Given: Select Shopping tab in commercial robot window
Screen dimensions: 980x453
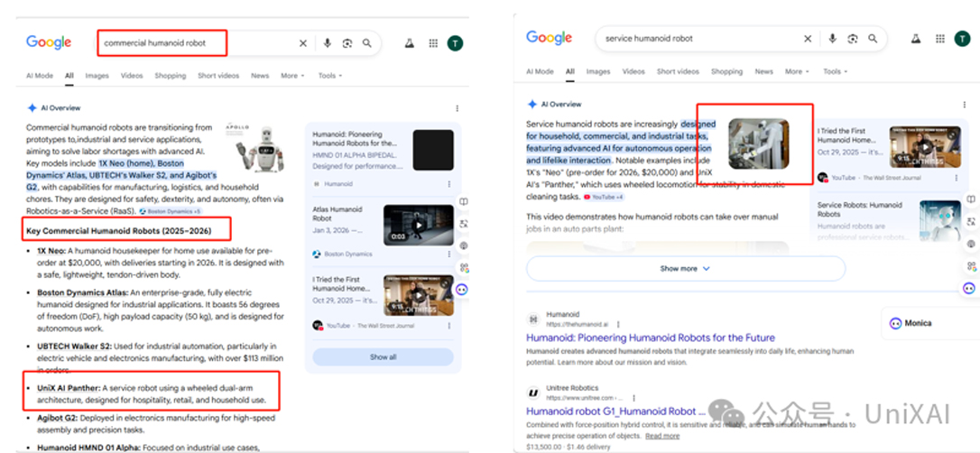Looking at the screenshot, I should coord(170,76).
